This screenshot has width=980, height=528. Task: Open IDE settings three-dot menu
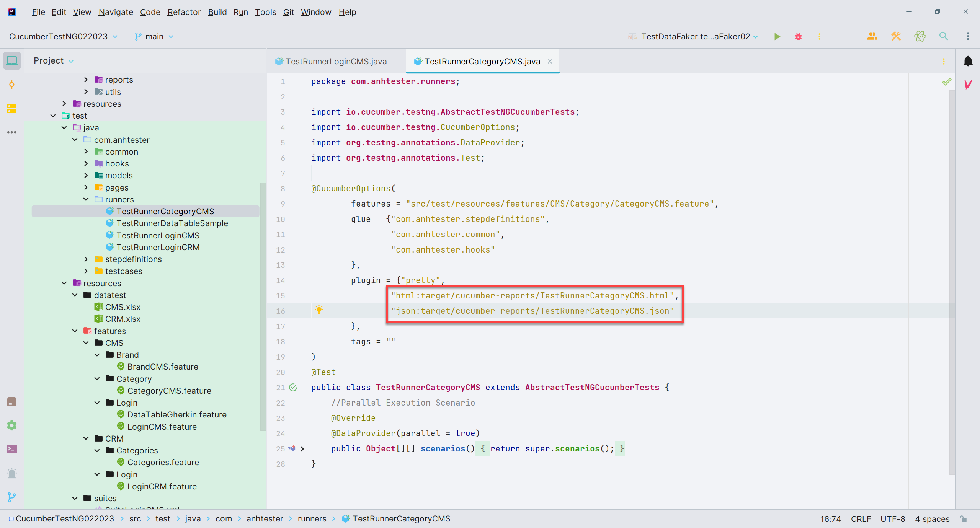[968, 36]
